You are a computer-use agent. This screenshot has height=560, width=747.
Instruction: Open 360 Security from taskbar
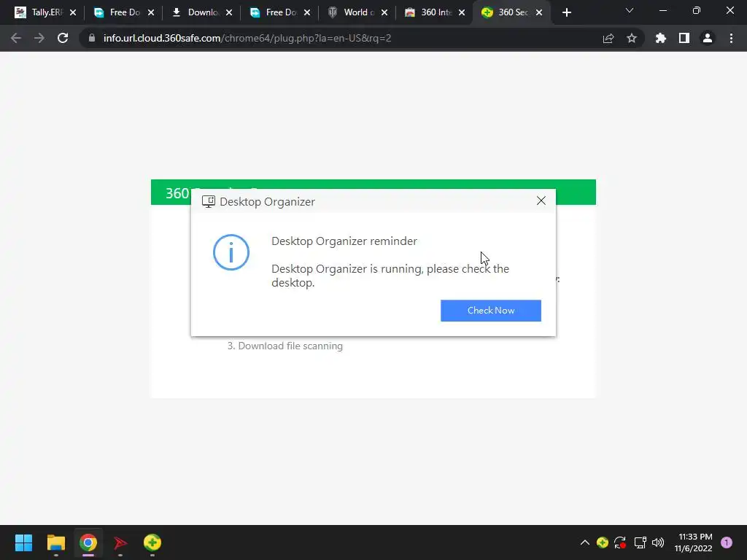click(x=152, y=542)
